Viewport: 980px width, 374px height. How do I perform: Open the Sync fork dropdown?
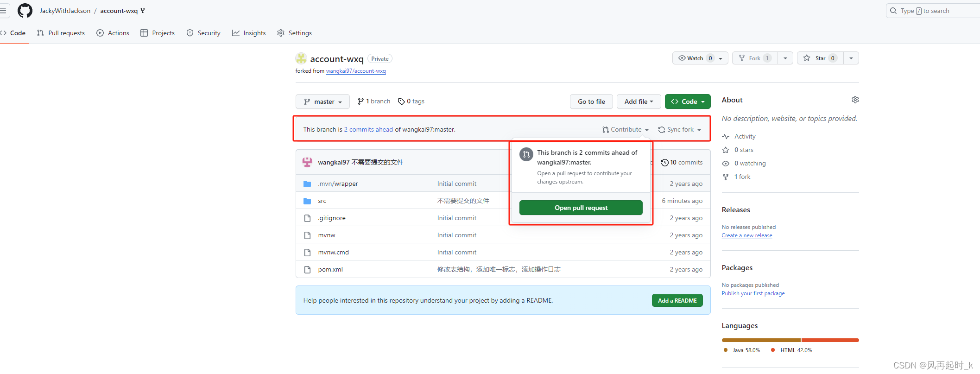tap(680, 130)
